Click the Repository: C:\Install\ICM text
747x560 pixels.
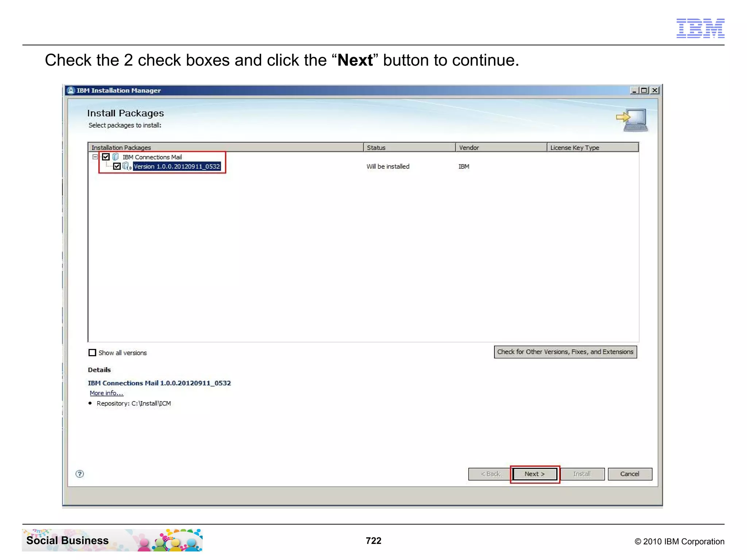(x=133, y=403)
